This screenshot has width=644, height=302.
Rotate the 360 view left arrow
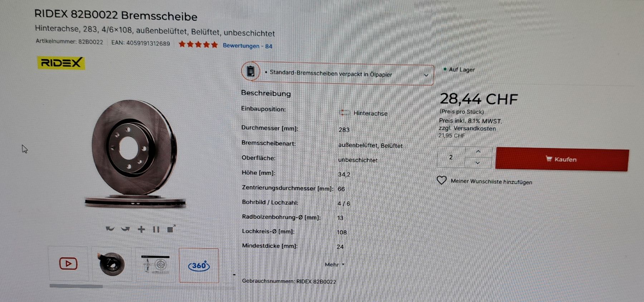[110, 229]
